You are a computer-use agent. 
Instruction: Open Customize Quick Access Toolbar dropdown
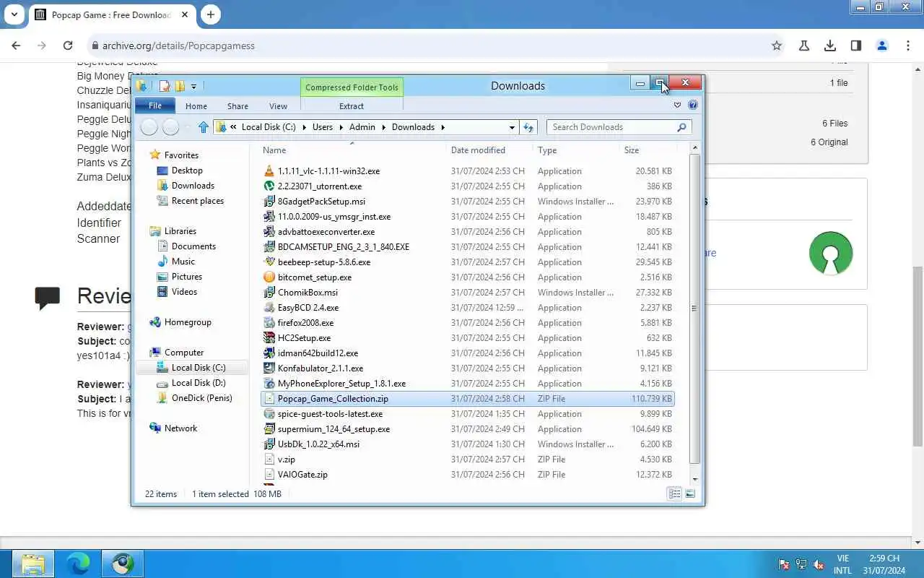(193, 87)
